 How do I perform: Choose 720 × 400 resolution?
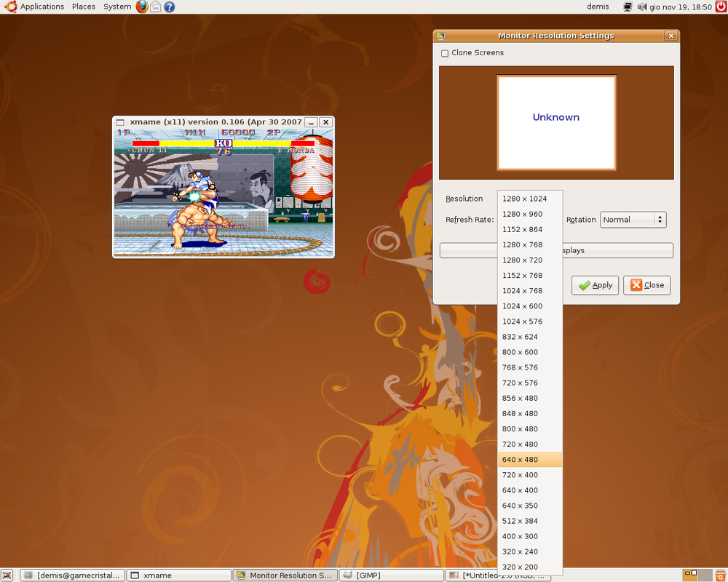pyautogui.click(x=530, y=474)
